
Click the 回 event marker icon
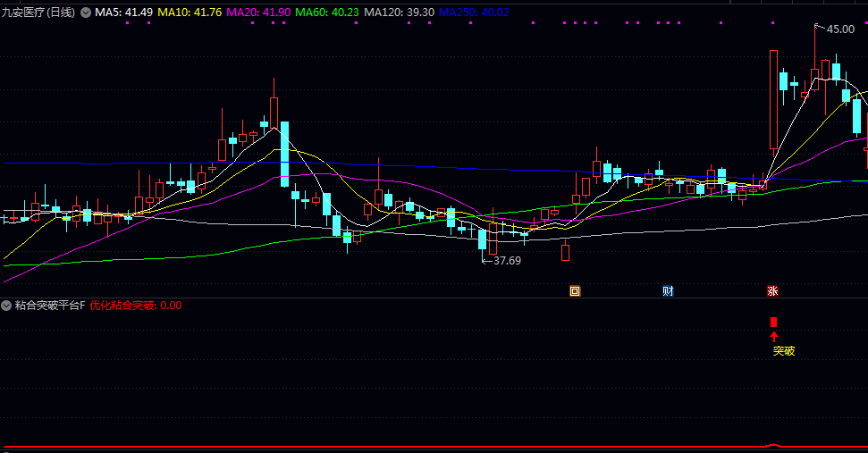pyautogui.click(x=575, y=291)
